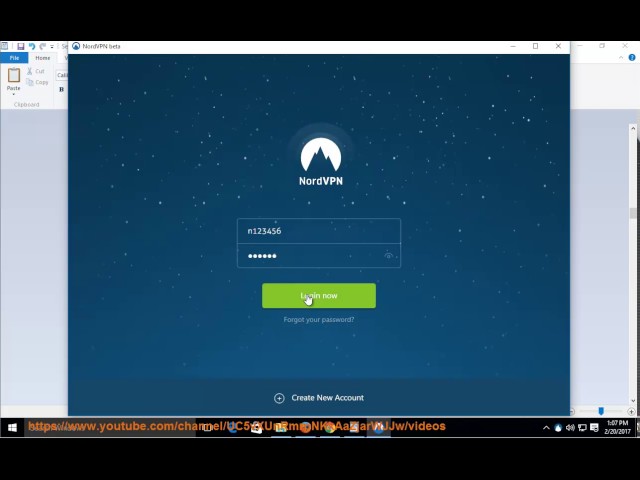
Task: Open the Action Center notification icon
Action: coord(595,428)
